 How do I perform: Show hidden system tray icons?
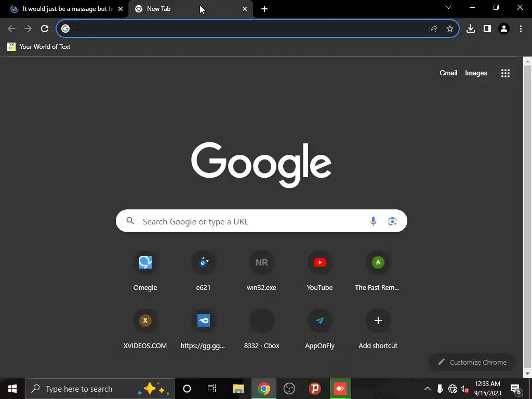(x=428, y=389)
